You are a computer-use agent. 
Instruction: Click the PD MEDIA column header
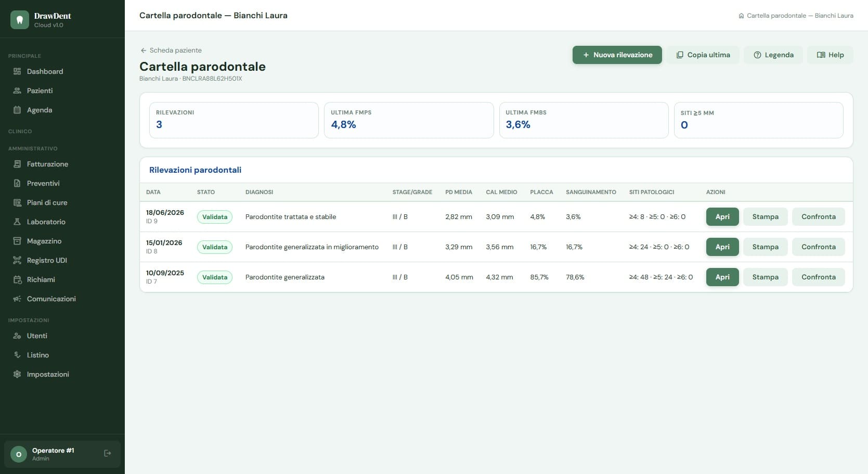[x=459, y=192]
